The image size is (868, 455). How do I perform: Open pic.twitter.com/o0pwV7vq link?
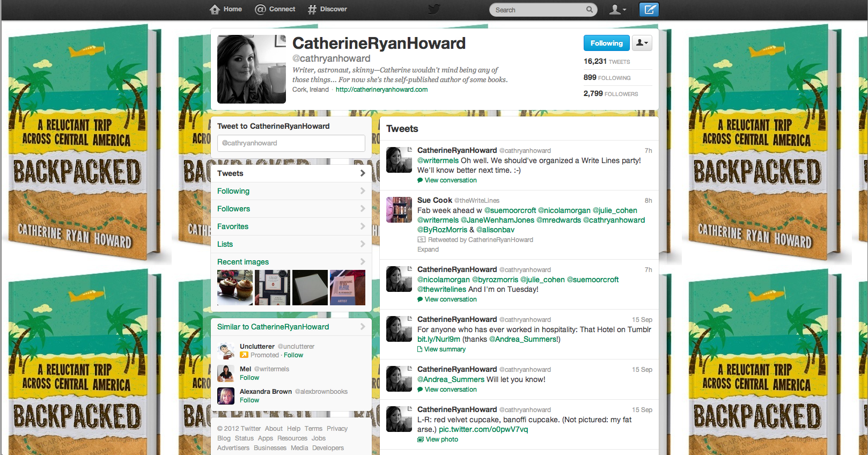(483, 429)
